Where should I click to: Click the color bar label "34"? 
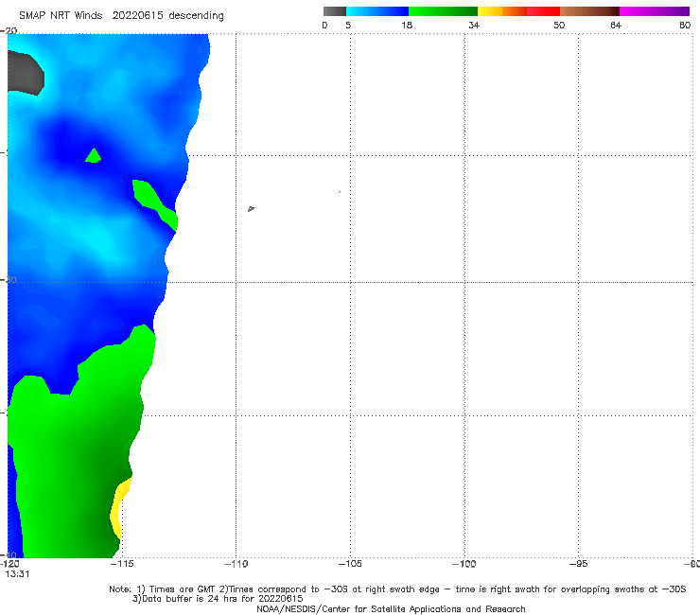tap(474, 25)
